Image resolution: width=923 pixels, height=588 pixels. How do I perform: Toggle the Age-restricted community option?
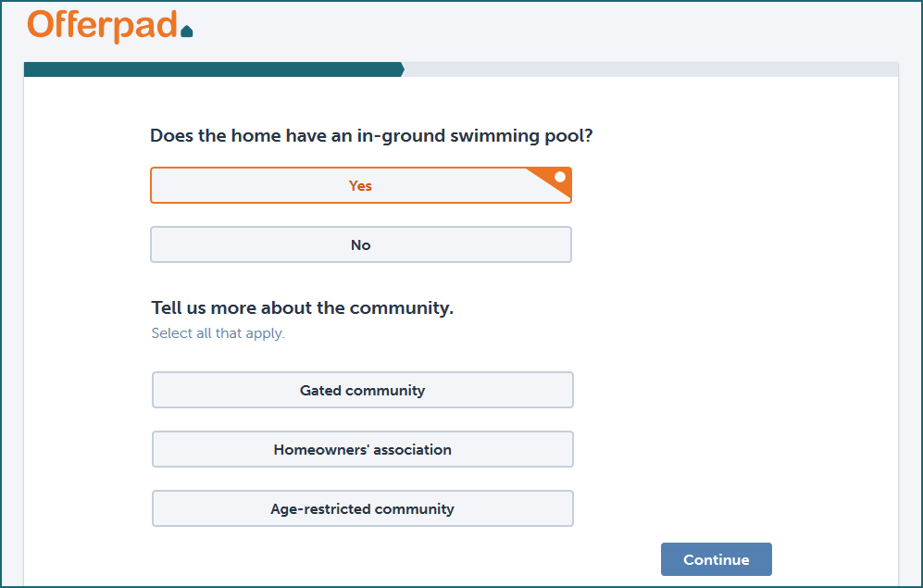(x=362, y=509)
